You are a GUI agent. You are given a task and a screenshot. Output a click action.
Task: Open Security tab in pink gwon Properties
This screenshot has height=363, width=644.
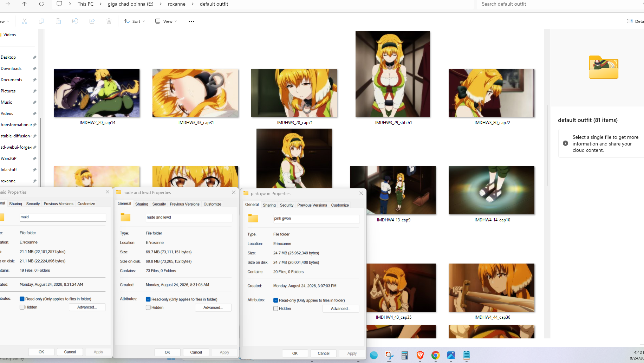coord(287,205)
